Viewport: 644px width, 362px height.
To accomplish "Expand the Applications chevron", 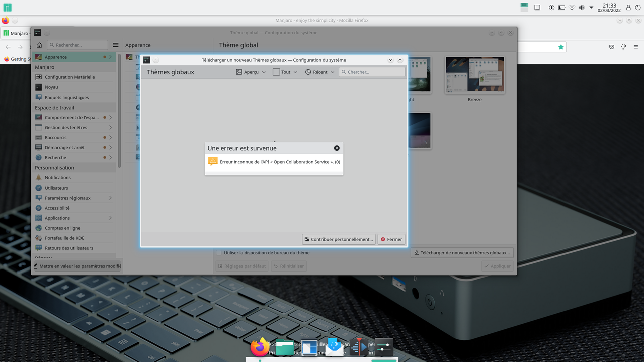I will coord(110,218).
